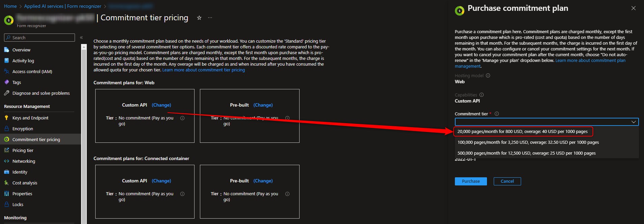Open Access control (IAM) page

(32, 71)
